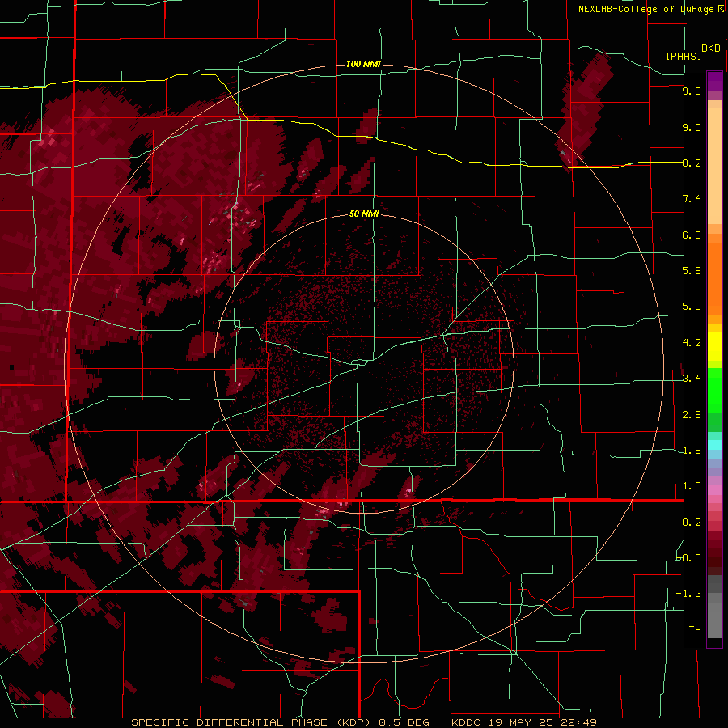
Task: Click the 9.0 value on the color scale
Action: [x=692, y=127]
